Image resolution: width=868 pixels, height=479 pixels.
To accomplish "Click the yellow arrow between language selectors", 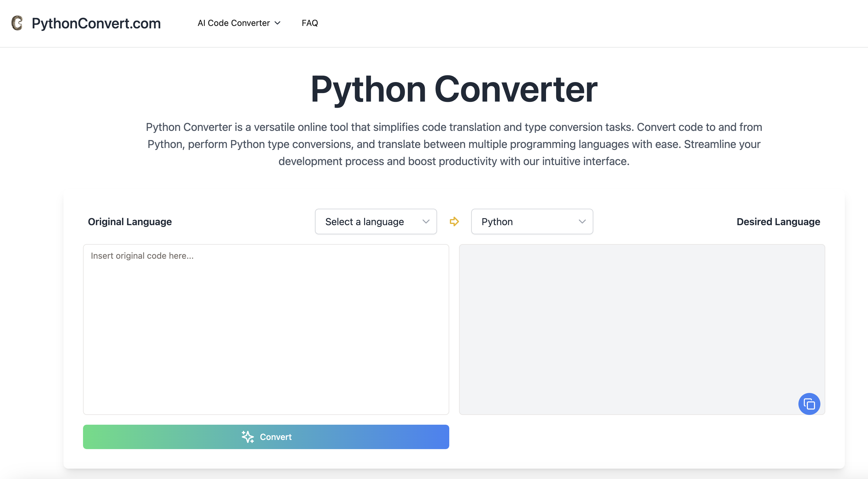I will [454, 221].
